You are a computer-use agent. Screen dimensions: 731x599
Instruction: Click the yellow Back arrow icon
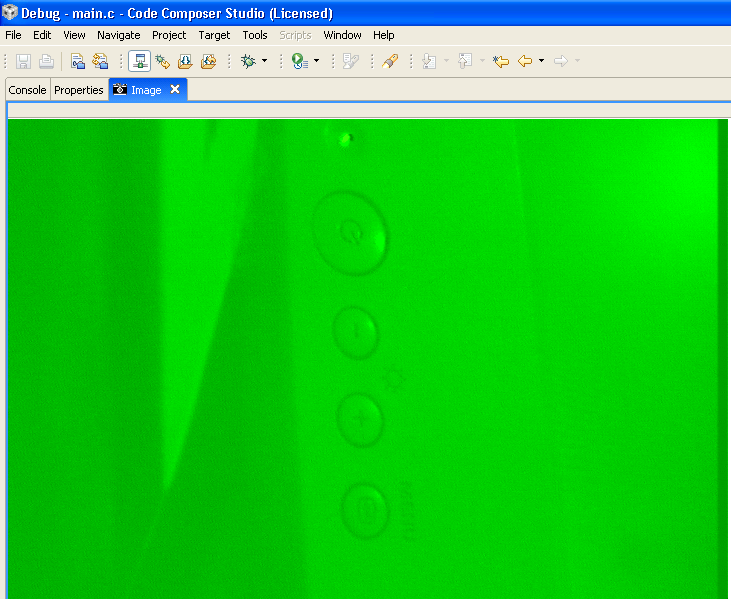(525, 61)
